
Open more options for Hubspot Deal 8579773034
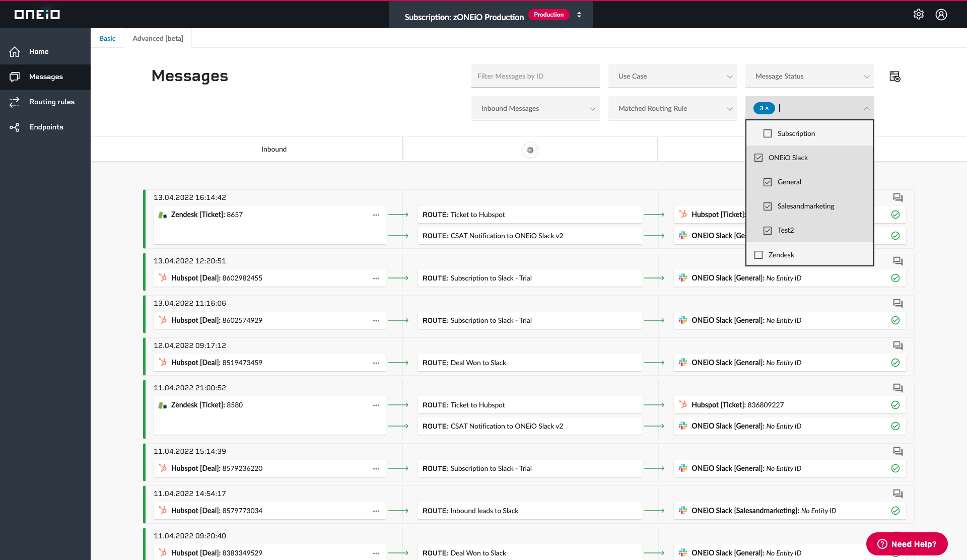(376, 511)
